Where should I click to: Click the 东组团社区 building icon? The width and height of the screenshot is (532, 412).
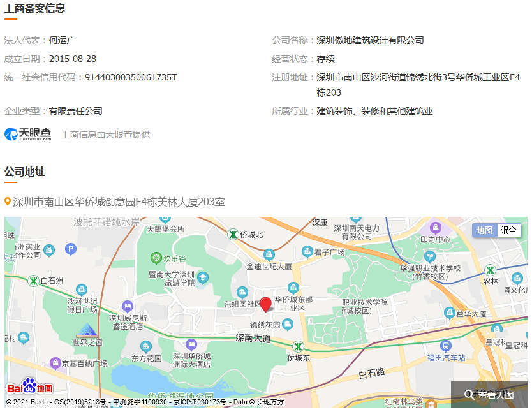(x=242, y=292)
